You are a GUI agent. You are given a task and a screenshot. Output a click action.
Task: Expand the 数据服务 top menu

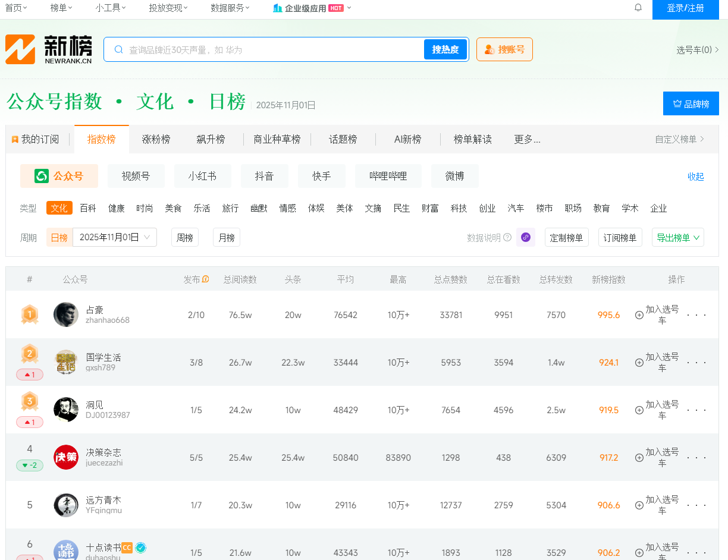(230, 8)
